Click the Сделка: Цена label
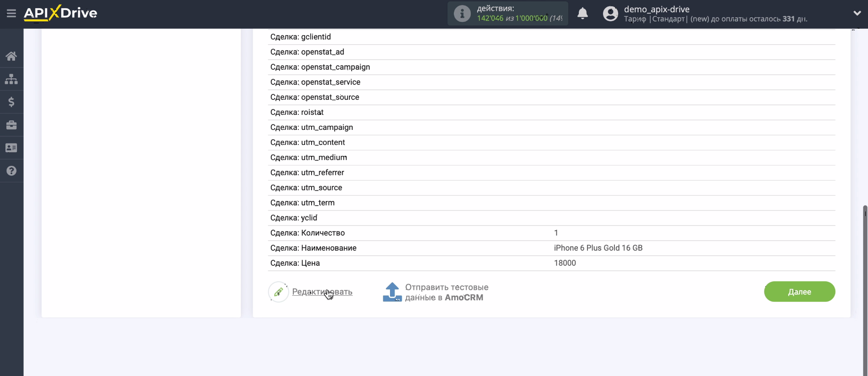Image resolution: width=868 pixels, height=376 pixels. tap(295, 263)
